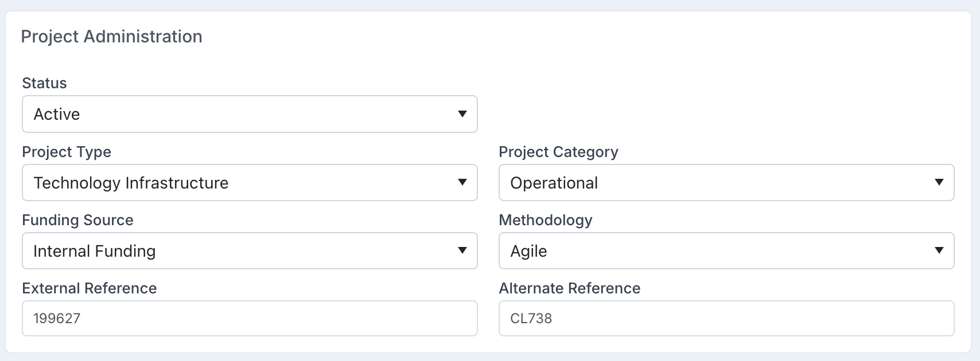
Task: Click the Project Administration heading
Action: [x=111, y=37]
